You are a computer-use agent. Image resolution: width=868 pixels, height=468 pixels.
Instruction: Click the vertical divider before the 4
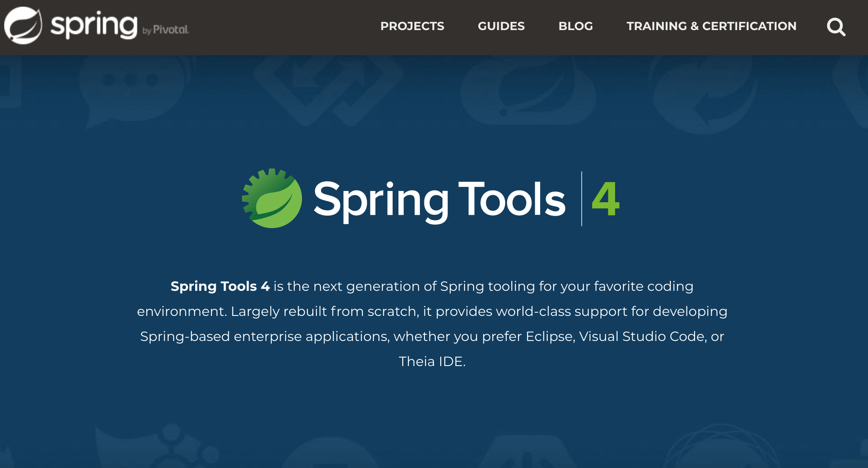(x=582, y=199)
